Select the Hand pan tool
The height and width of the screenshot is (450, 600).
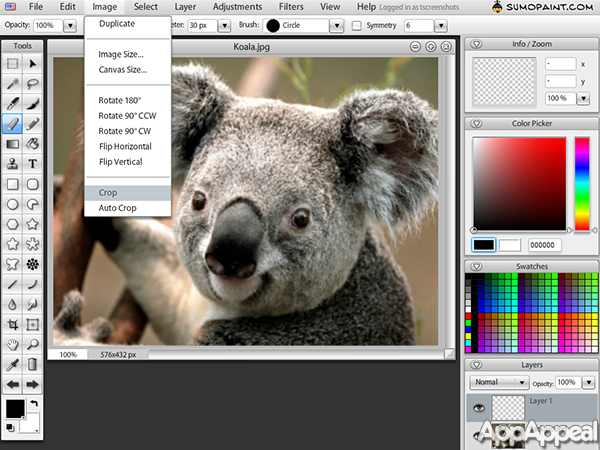click(13, 344)
